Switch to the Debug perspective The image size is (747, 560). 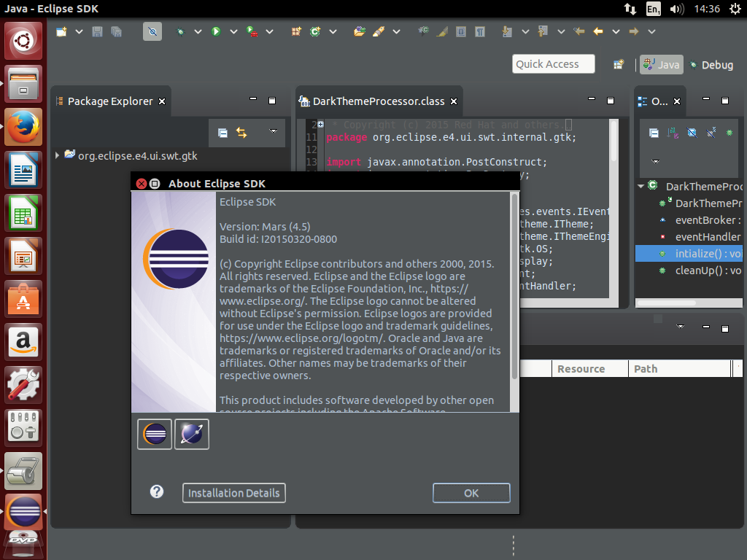pyautogui.click(x=711, y=65)
